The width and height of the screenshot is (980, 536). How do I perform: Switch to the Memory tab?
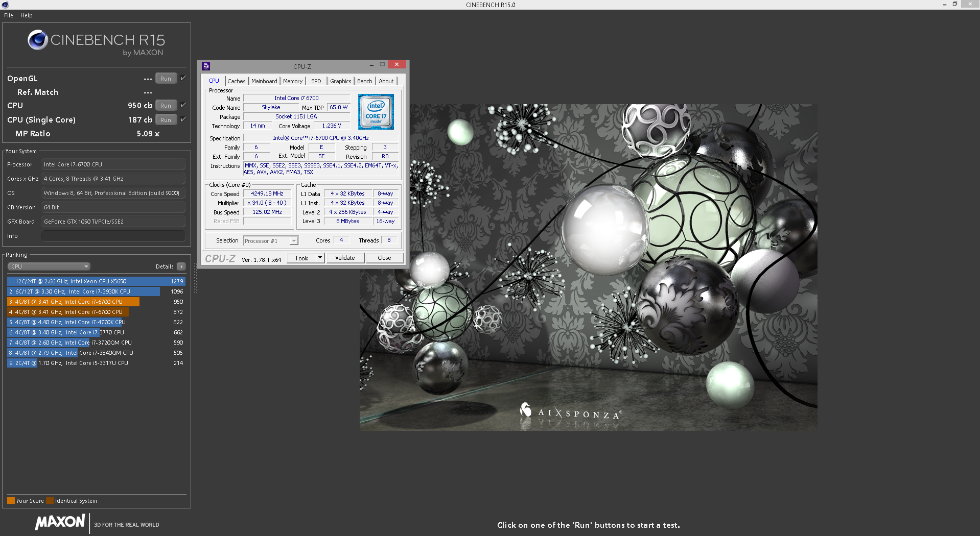tap(293, 81)
